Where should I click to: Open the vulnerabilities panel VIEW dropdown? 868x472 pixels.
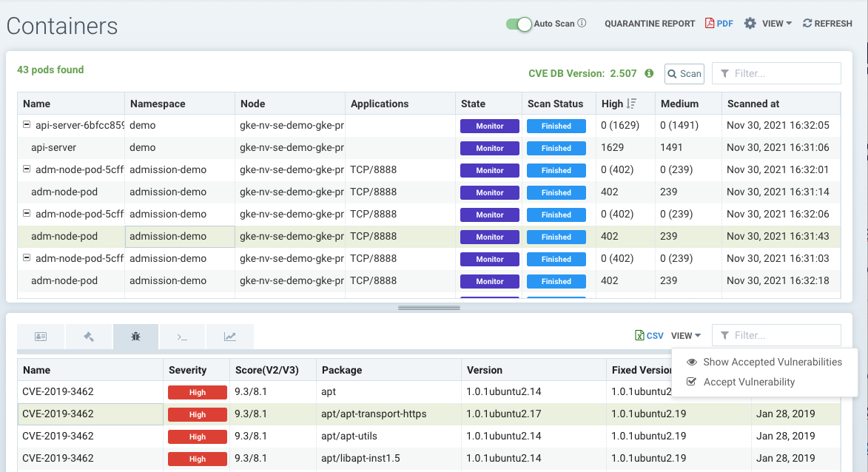point(686,335)
